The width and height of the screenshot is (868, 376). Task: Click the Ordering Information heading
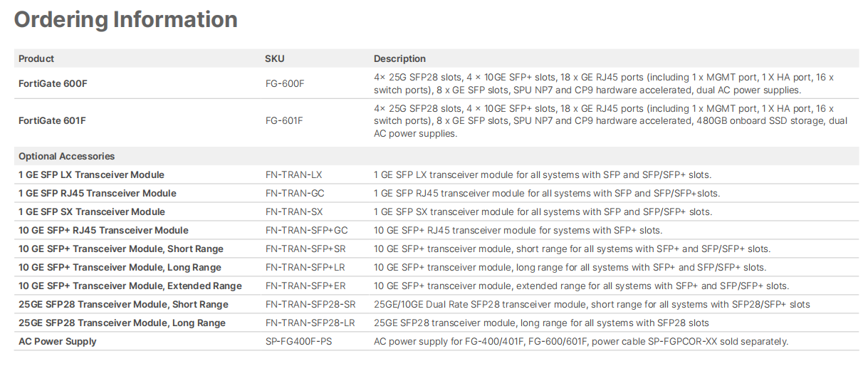click(x=126, y=20)
